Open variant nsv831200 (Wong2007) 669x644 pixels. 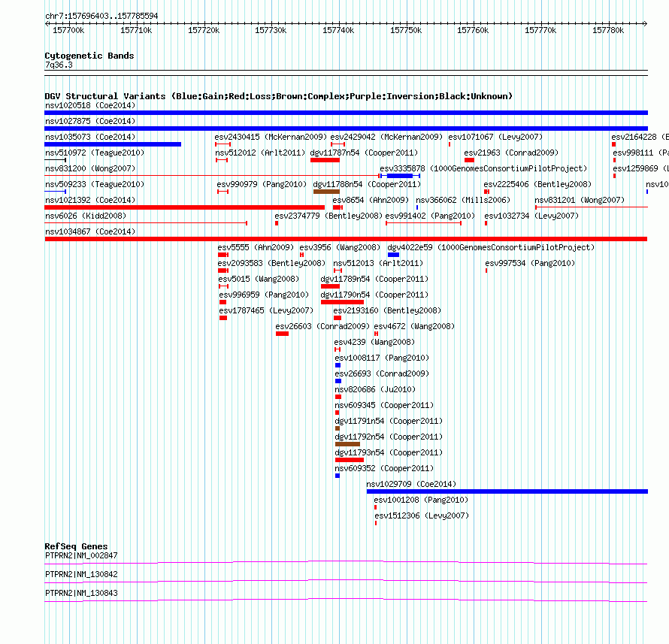click(x=90, y=168)
